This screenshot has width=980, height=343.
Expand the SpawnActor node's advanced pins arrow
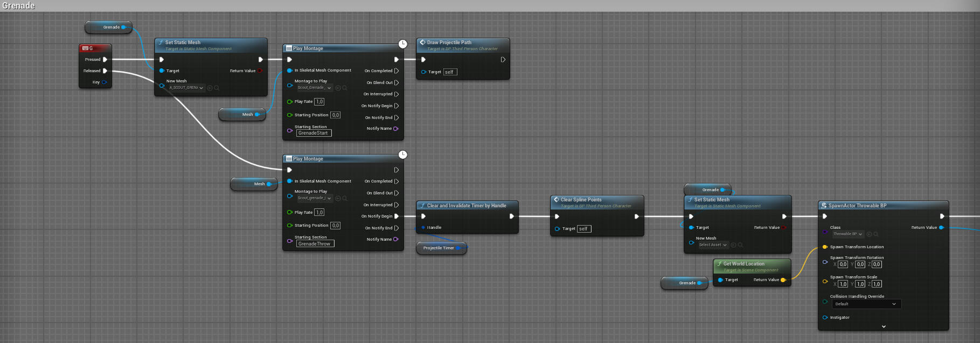point(883,326)
